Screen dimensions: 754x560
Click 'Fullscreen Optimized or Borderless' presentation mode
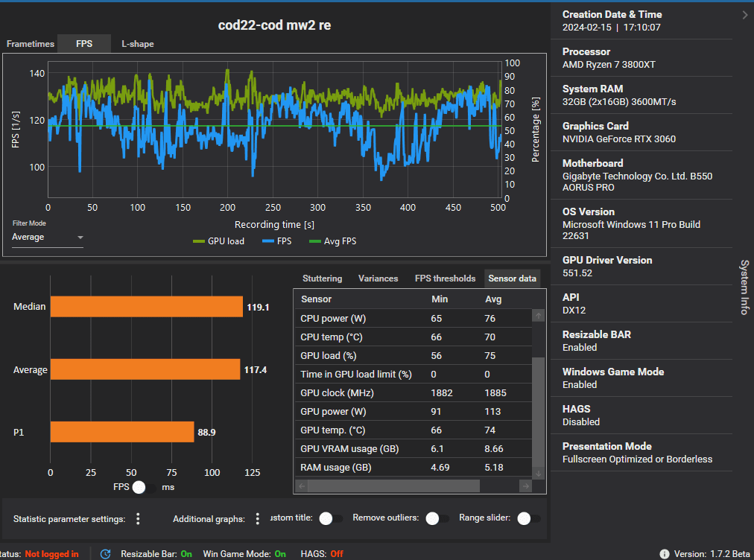(637, 459)
